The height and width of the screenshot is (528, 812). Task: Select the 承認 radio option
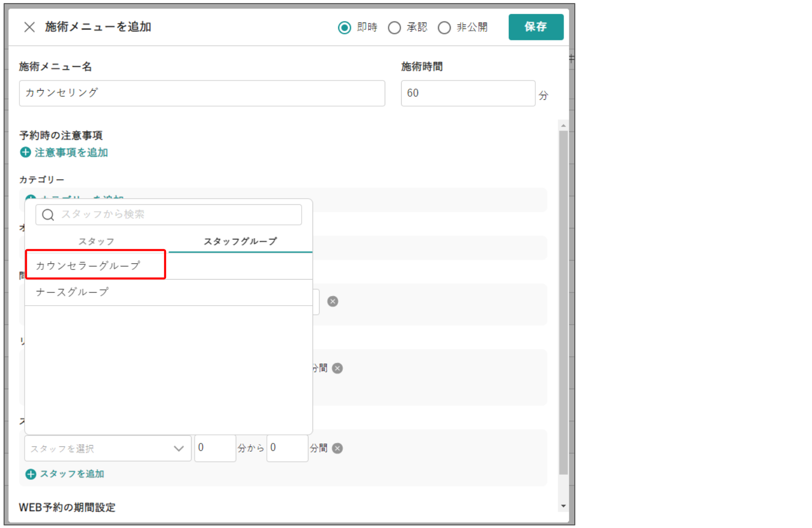(394, 28)
